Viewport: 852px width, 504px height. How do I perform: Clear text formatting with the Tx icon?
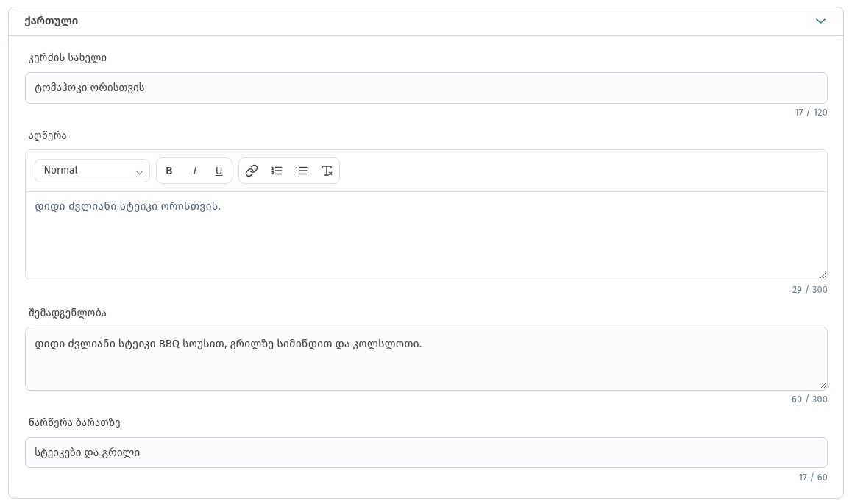pyautogui.click(x=327, y=171)
